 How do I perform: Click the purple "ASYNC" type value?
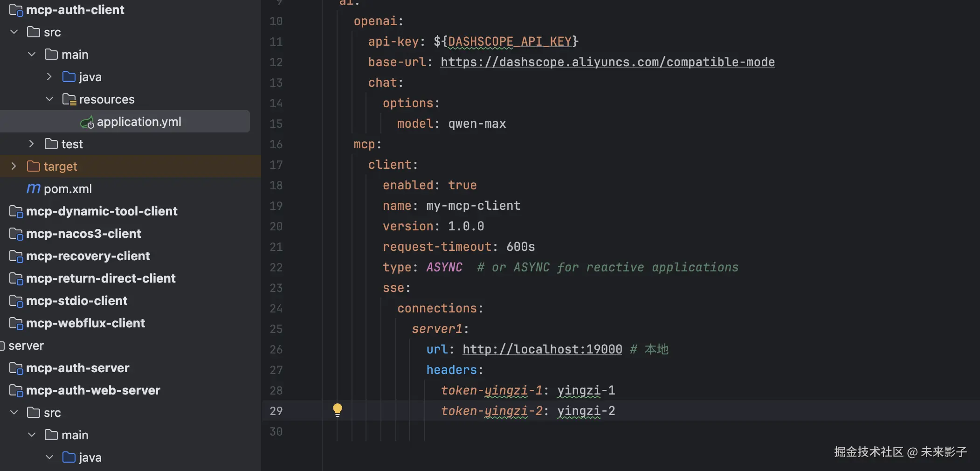(x=444, y=267)
